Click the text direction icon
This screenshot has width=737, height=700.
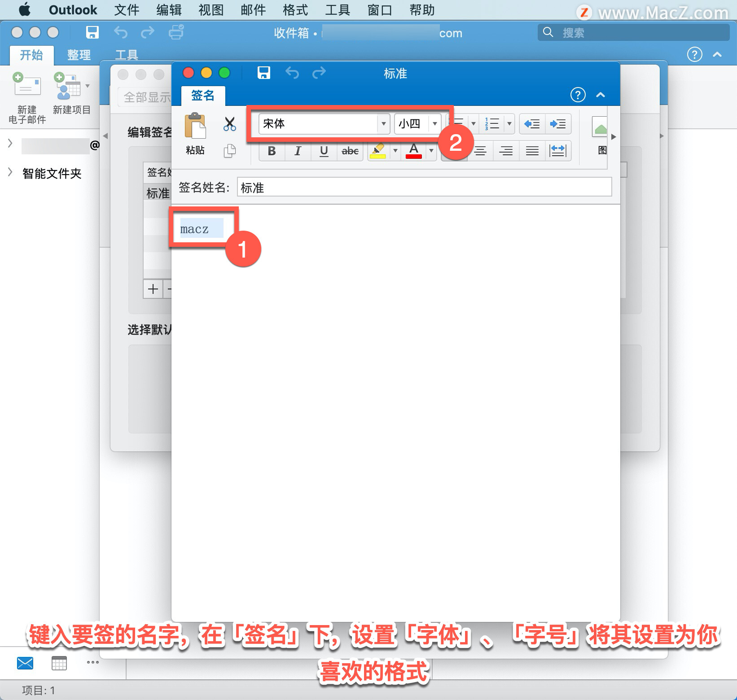tap(558, 151)
